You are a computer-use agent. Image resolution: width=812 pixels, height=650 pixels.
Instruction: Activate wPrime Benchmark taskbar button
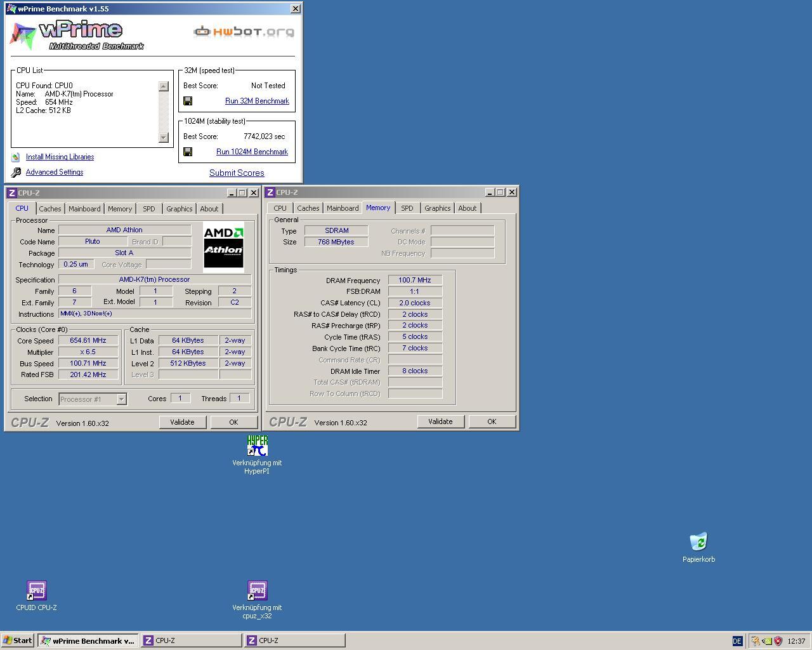[x=88, y=640]
